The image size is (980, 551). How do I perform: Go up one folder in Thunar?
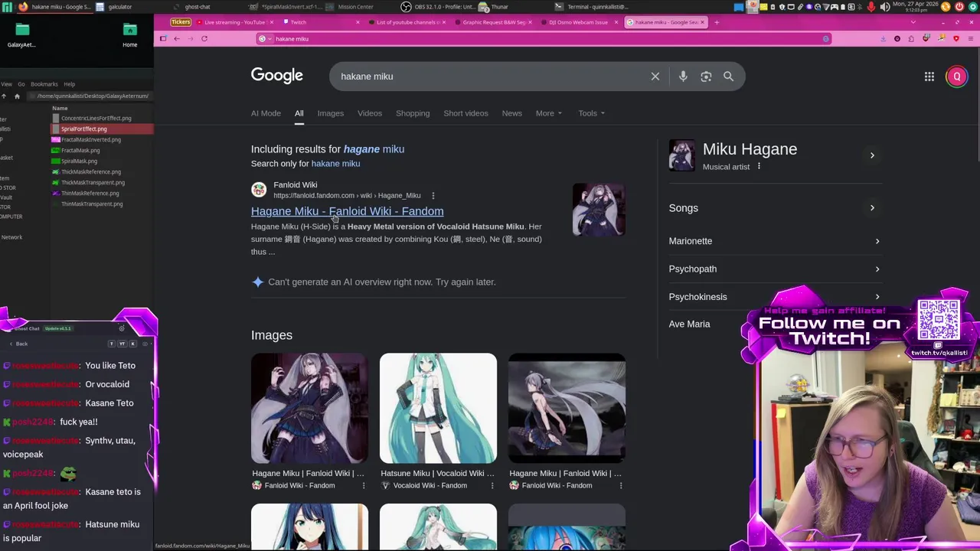point(4,96)
